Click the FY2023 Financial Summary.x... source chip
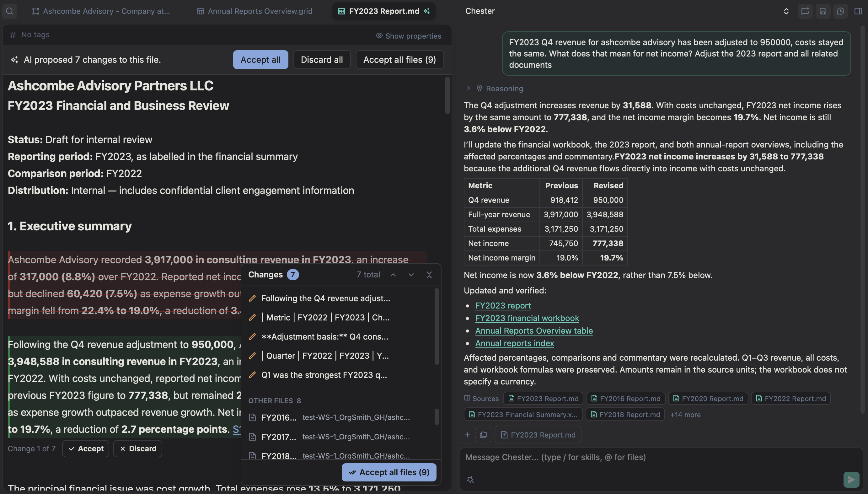 523,414
